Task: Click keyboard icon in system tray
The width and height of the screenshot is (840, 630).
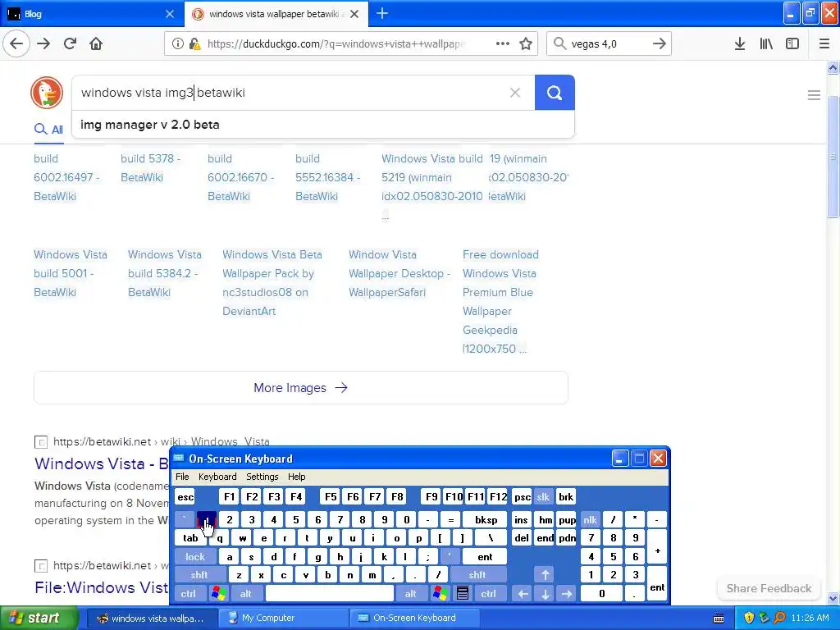Action: (x=719, y=619)
